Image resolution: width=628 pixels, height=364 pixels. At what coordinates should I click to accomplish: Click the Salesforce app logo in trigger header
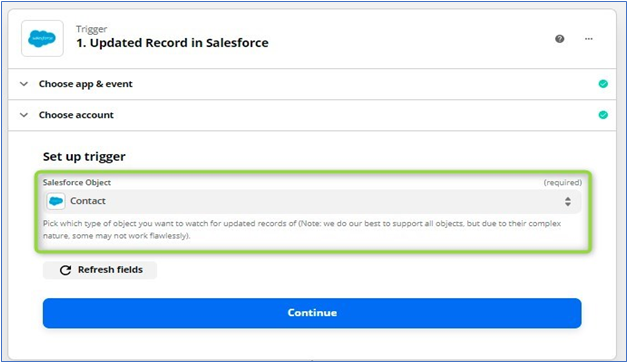(42, 38)
